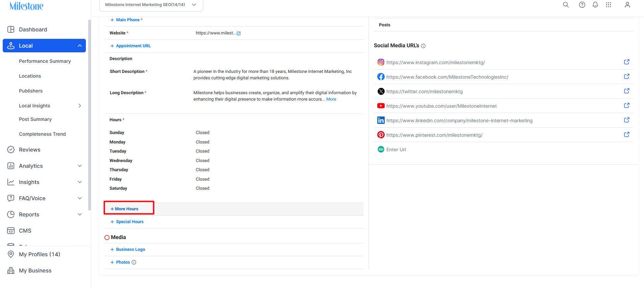Expand the Analytics chevron
The height and width of the screenshot is (289, 644).
point(80,166)
